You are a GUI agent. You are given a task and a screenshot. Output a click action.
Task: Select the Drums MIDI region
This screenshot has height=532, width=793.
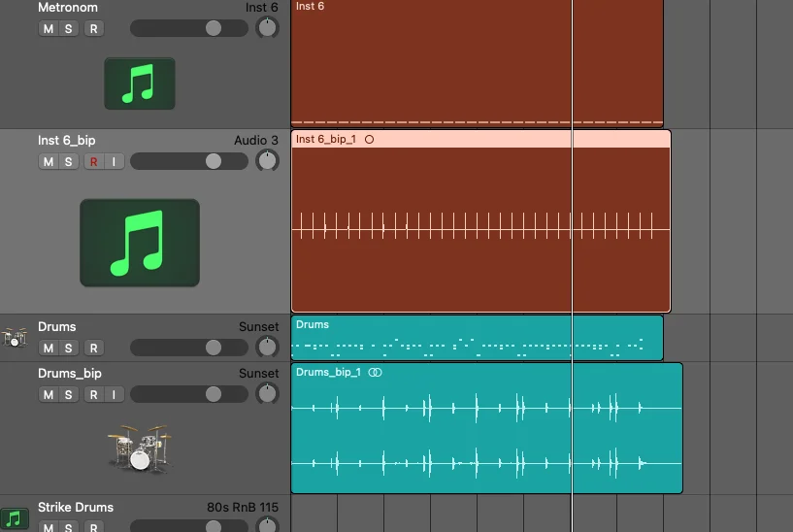(477, 338)
